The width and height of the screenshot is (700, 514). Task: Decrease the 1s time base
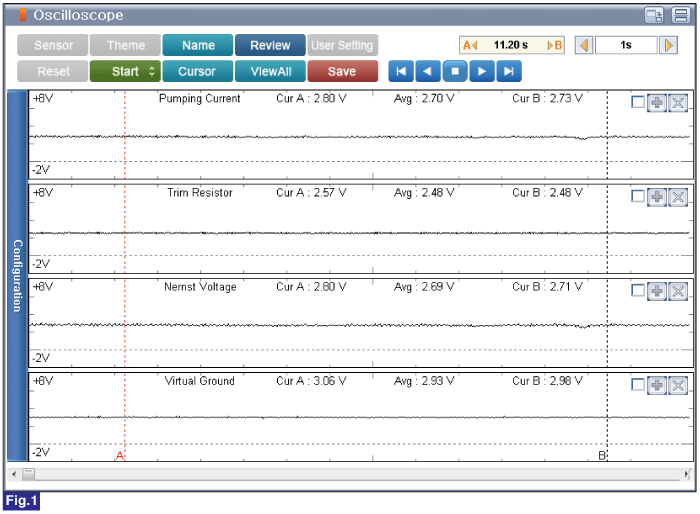tap(584, 45)
